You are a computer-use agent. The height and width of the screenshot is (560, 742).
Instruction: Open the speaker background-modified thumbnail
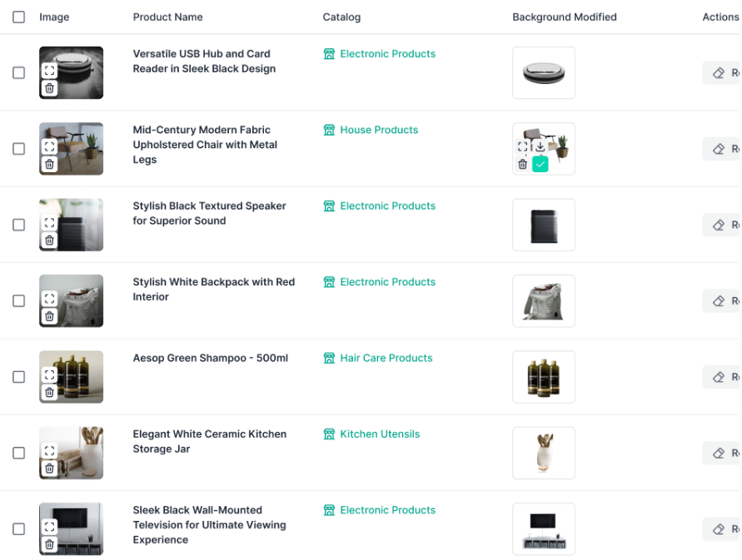(544, 225)
